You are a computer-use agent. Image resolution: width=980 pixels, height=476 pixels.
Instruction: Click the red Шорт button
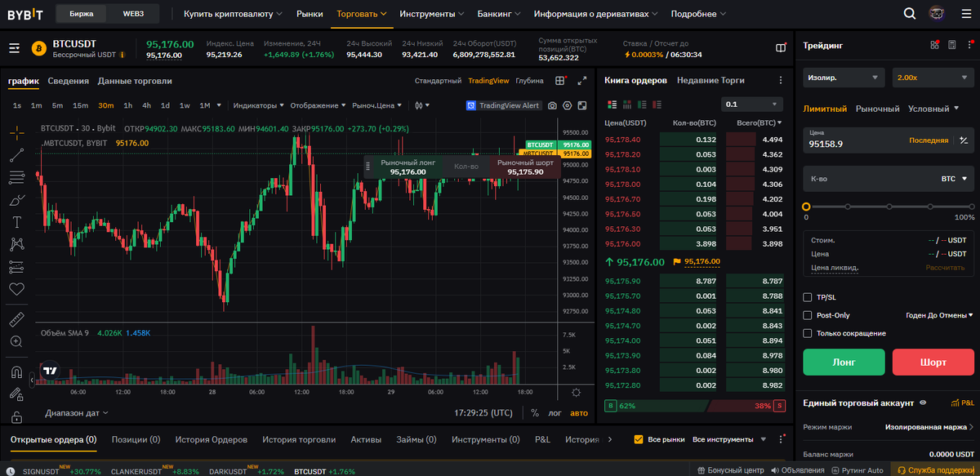933,362
